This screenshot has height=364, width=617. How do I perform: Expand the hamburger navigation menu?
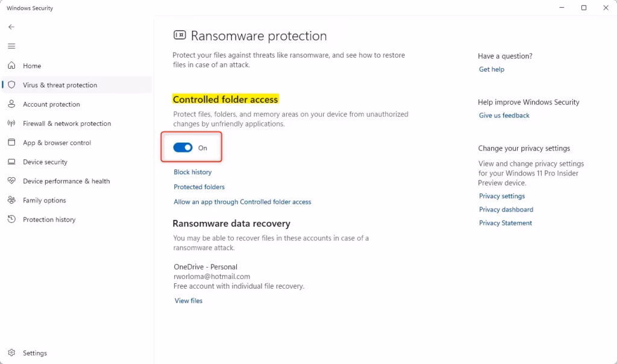[x=11, y=46]
